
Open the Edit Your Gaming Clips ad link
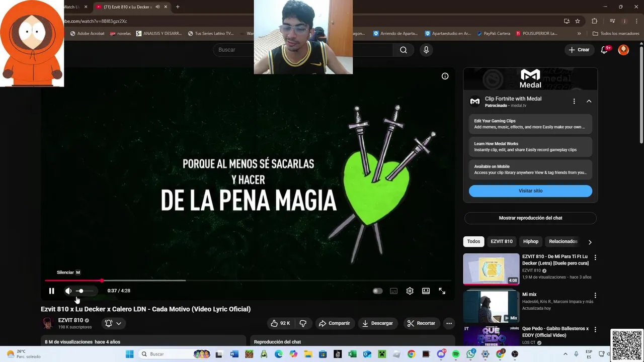(530, 124)
